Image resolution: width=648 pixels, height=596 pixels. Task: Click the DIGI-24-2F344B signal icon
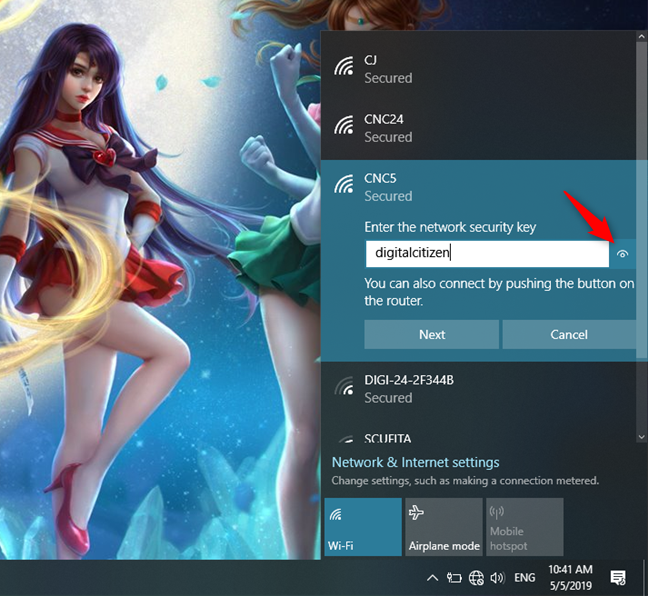click(x=344, y=386)
